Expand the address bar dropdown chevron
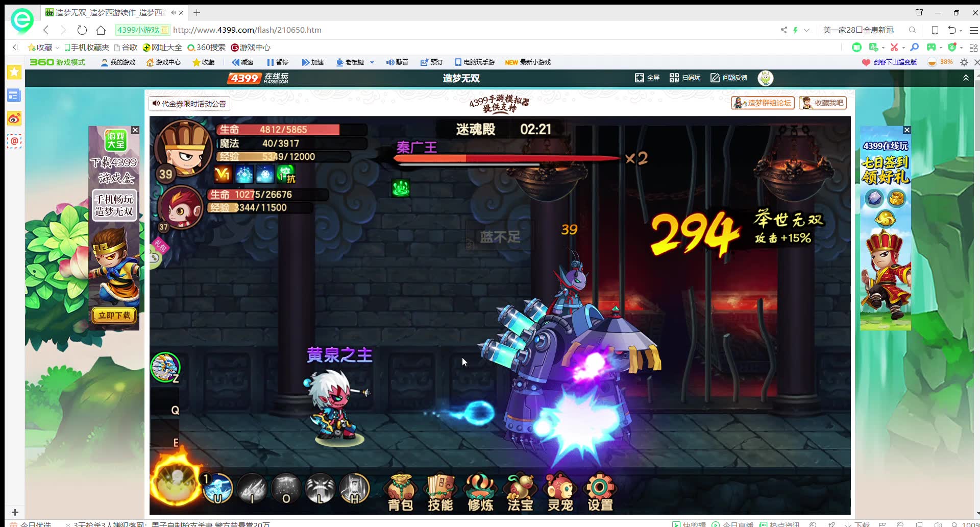This screenshot has height=527, width=980. click(806, 30)
